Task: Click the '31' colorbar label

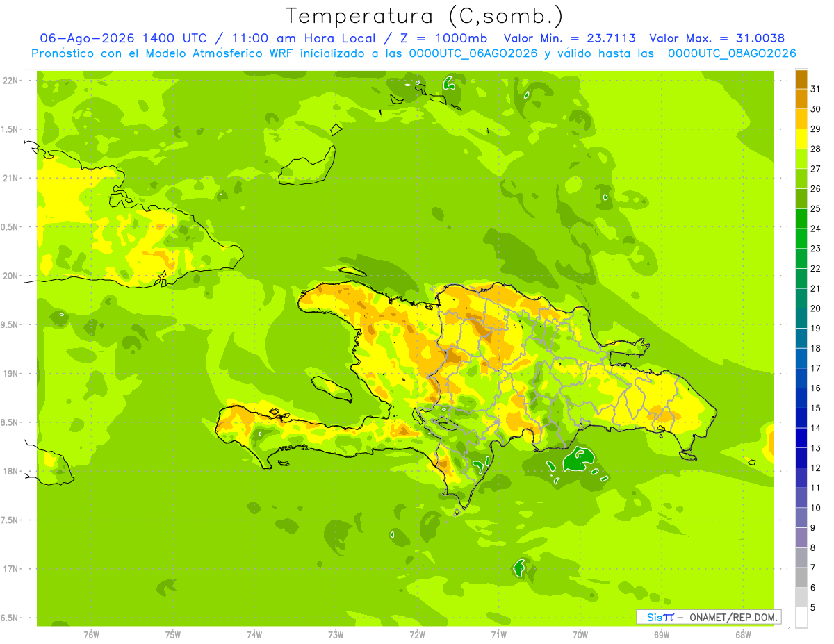Action: coord(815,88)
